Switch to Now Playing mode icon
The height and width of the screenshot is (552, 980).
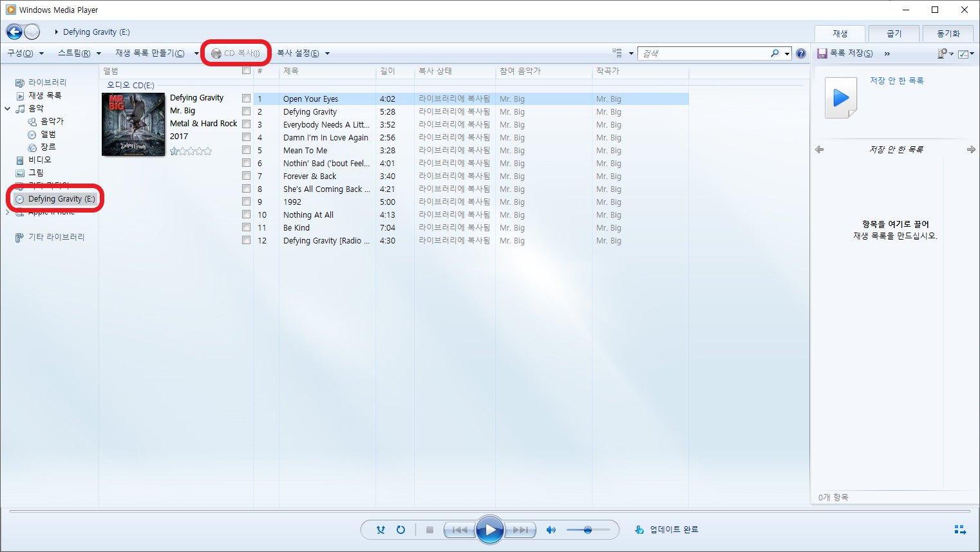[960, 529]
